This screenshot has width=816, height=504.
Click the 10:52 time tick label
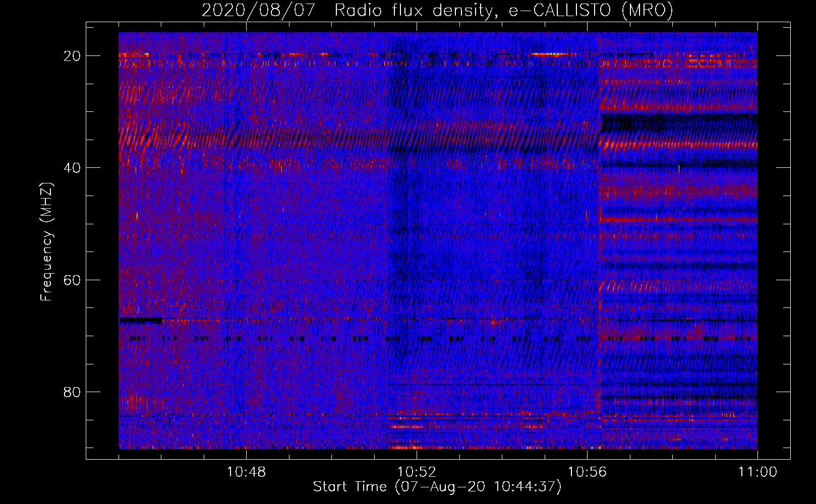point(417,472)
